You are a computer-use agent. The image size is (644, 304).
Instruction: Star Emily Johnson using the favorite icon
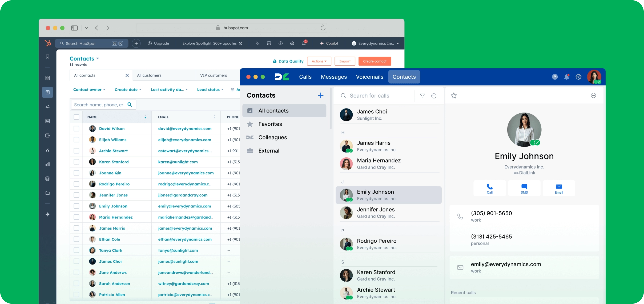[454, 95]
